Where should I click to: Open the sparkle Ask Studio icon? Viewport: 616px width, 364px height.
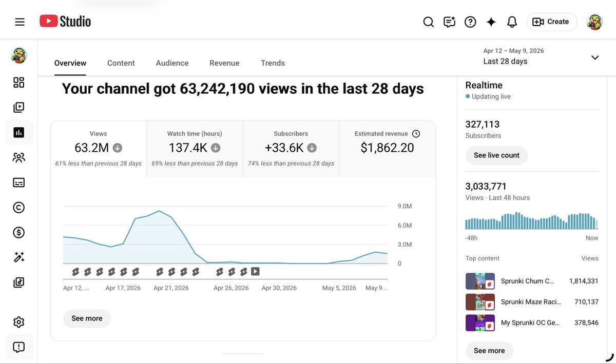point(491,22)
